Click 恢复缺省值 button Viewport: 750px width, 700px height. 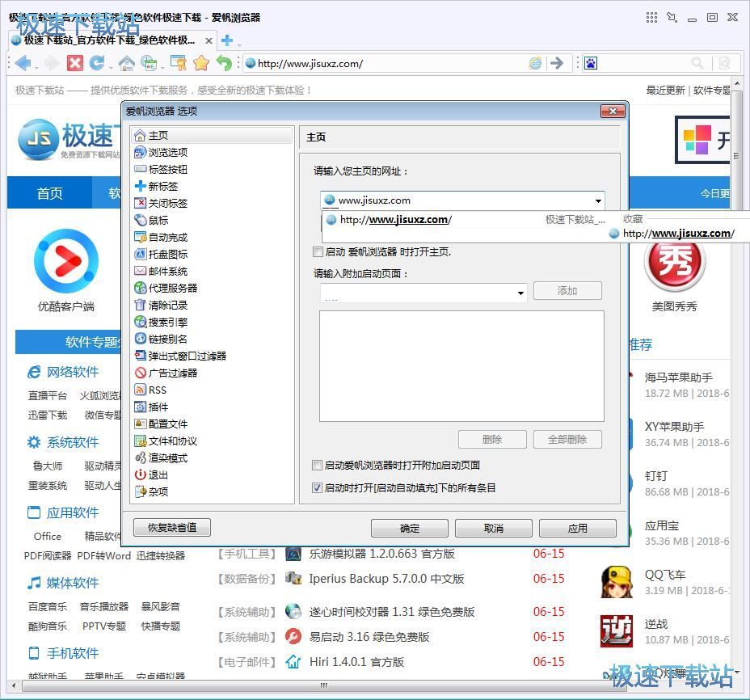pyautogui.click(x=172, y=527)
